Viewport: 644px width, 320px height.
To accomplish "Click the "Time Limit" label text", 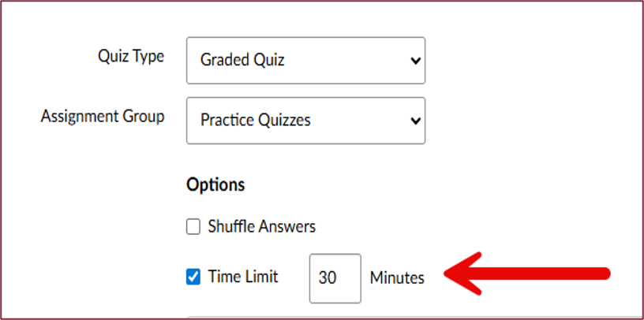I will (243, 277).
